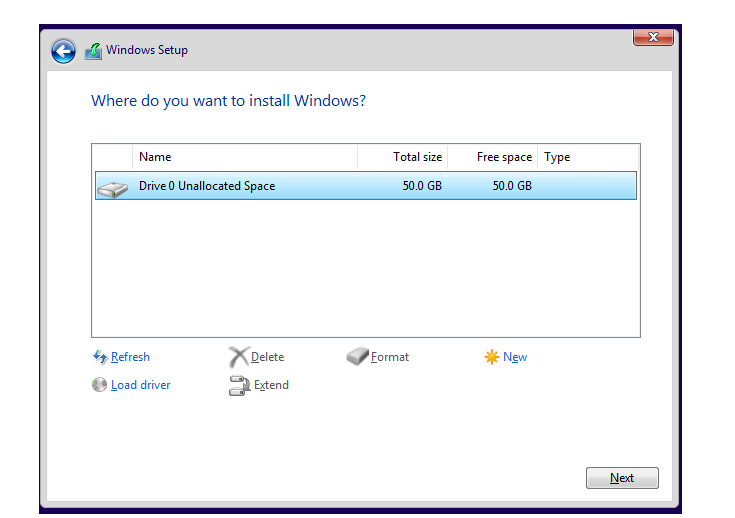Sort by the Free space column header
The height and width of the screenshot is (518, 735).
492,157
